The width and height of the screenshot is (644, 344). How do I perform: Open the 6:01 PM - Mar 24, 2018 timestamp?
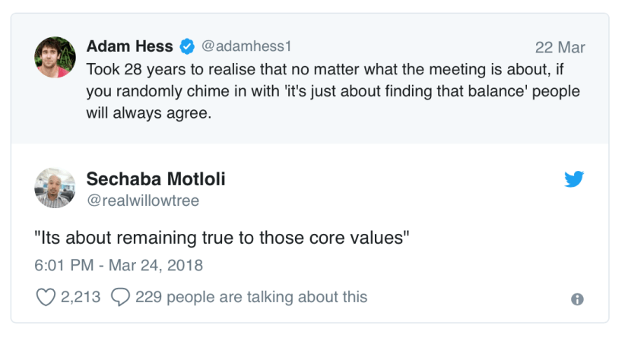coord(119,266)
